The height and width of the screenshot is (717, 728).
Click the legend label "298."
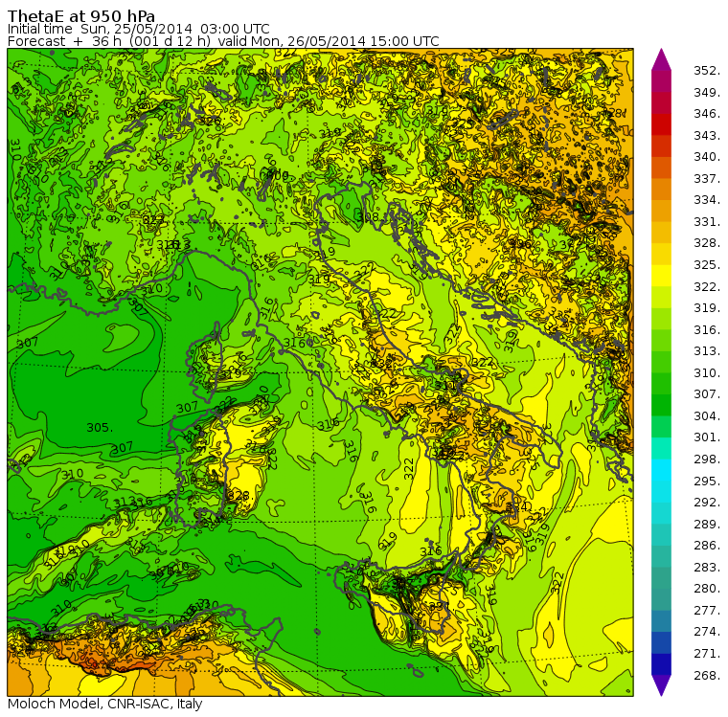pos(707,459)
